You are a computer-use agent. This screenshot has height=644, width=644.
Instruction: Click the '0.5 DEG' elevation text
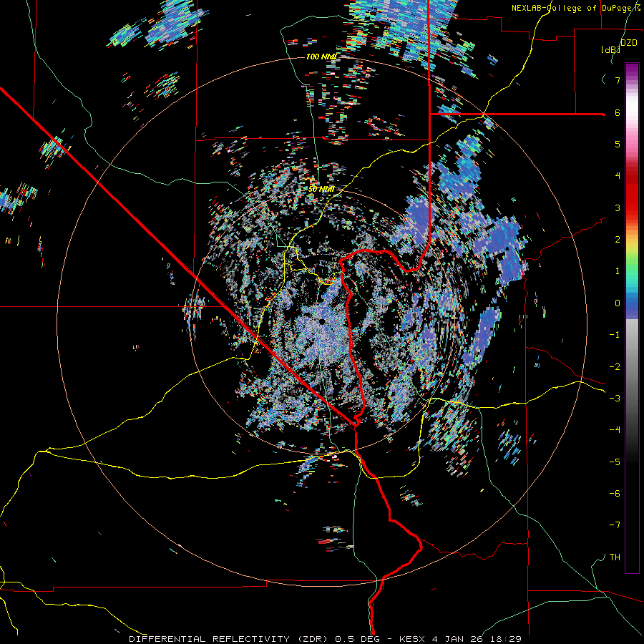[356, 639]
